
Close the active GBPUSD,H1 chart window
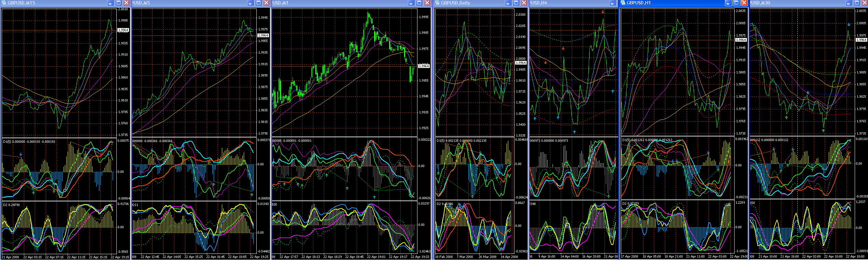pyautogui.click(x=744, y=3)
